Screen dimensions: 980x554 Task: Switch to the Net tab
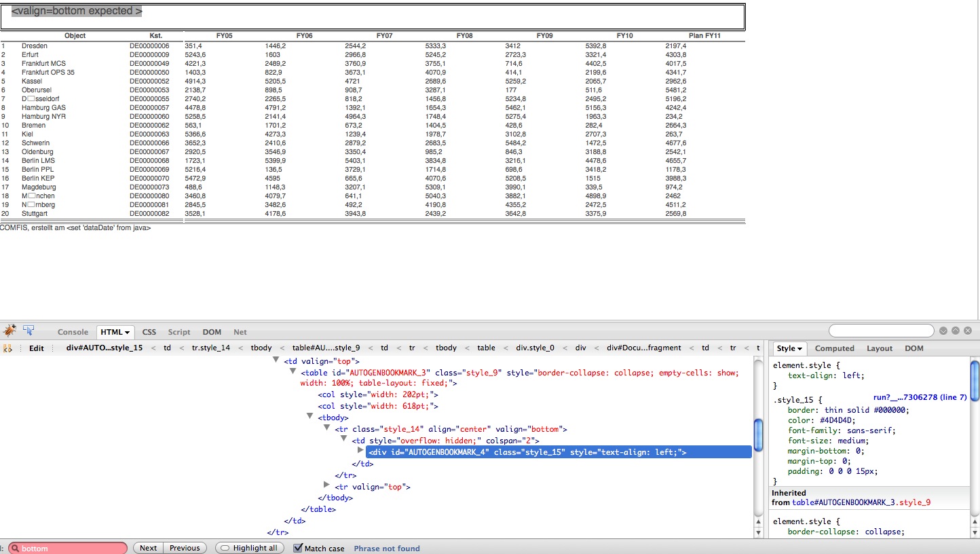(240, 332)
